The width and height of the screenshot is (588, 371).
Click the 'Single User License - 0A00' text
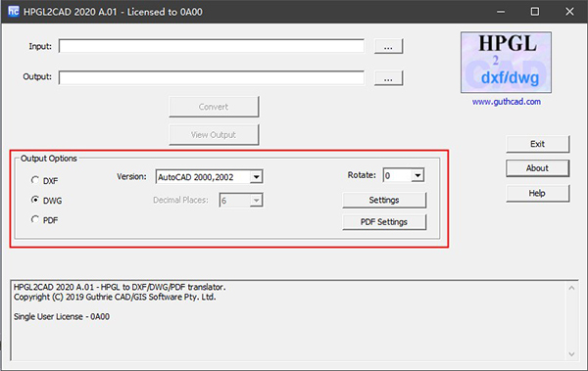(62, 316)
